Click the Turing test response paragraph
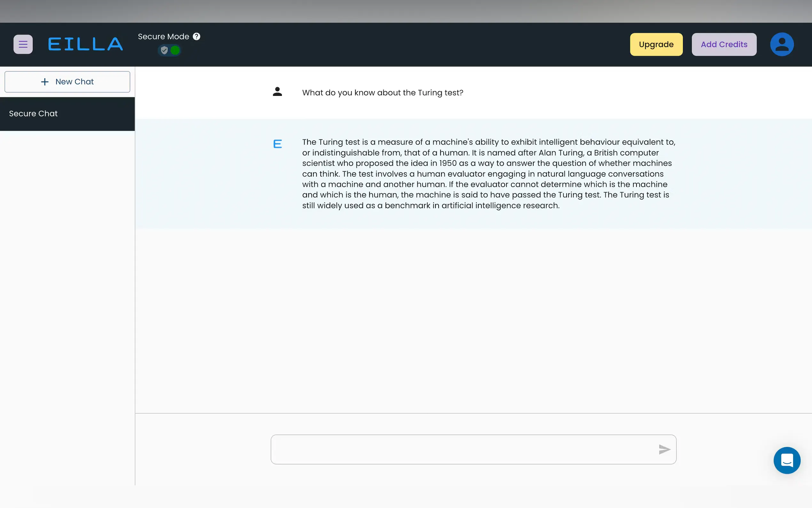This screenshot has height=508, width=812. coord(487,174)
